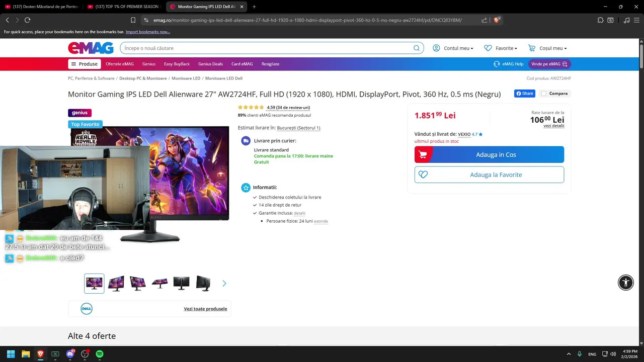Open the Contul meu account dropdown
Screen dimensions: 644x362
(453, 48)
